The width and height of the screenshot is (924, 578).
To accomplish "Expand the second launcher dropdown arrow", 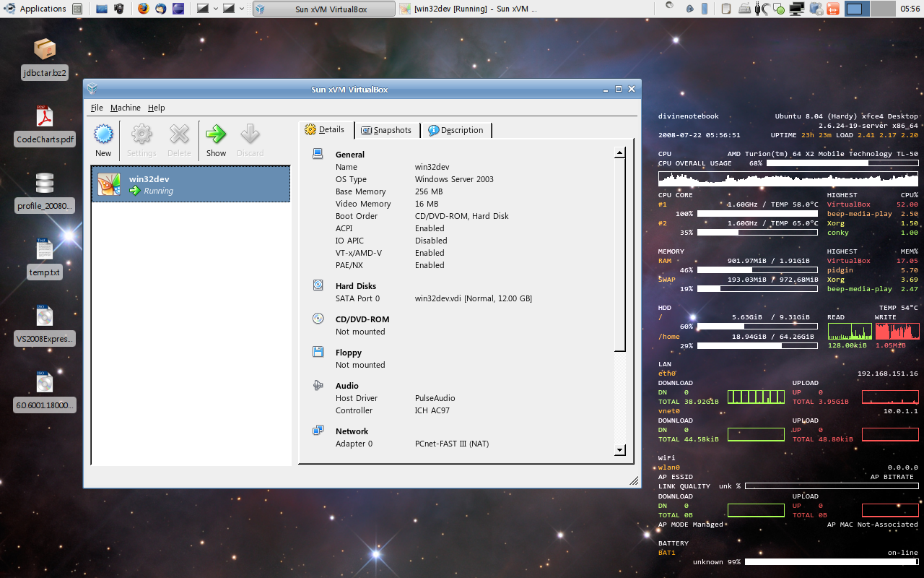I will [241, 9].
